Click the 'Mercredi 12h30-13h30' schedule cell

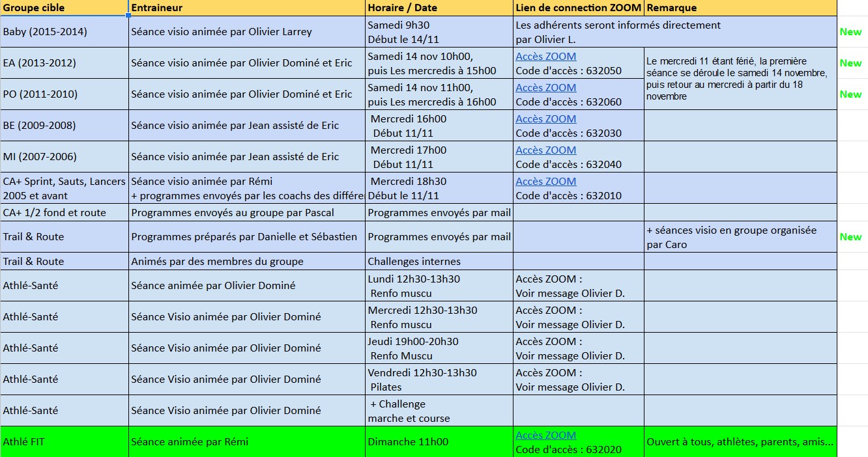439,317
